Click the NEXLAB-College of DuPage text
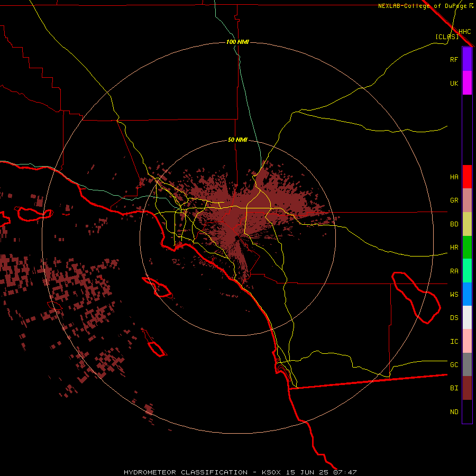Screen dimensions: 476x476 point(422,6)
